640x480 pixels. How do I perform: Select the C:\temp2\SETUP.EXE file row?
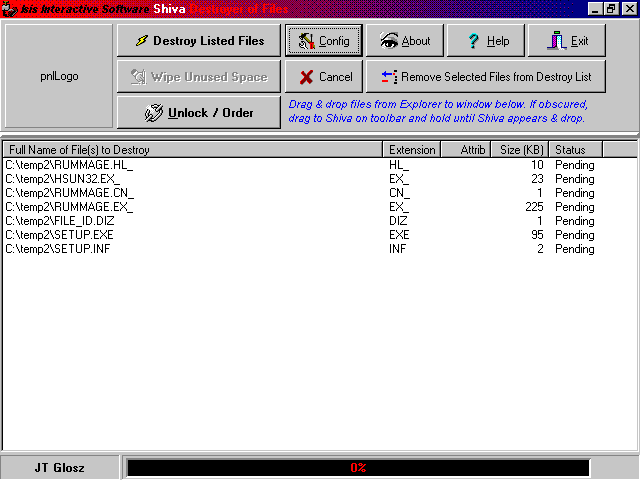pyautogui.click(x=58, y=235)
